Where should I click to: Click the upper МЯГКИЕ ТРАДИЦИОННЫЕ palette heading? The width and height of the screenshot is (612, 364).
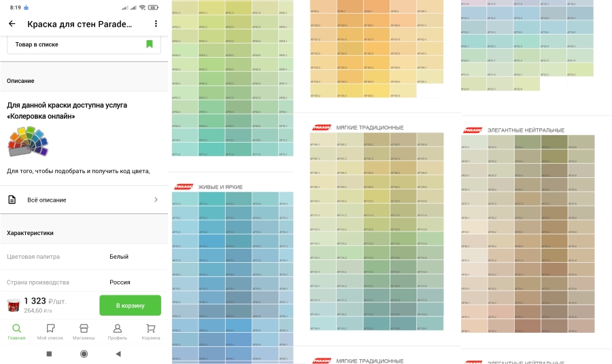coord(370,128)
